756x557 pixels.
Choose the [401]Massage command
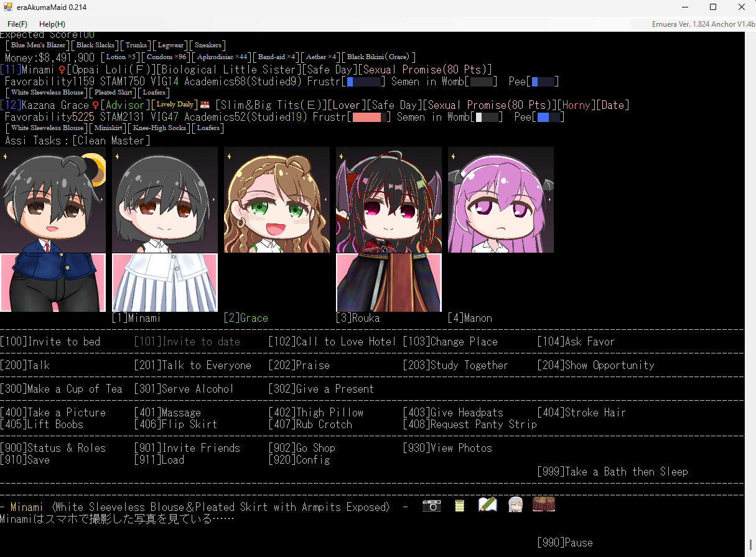[x=167, y=413]
